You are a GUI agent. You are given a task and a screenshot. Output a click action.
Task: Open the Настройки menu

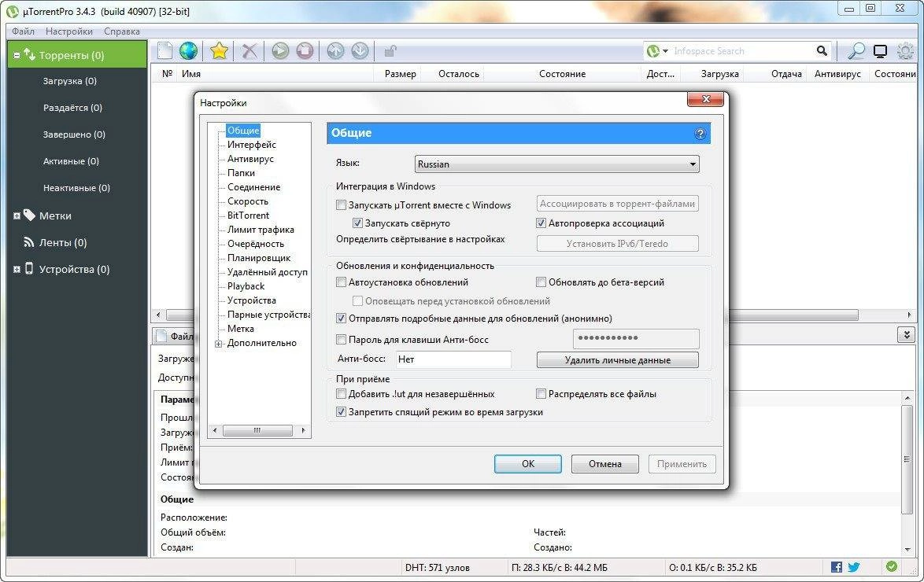point(68,31)
